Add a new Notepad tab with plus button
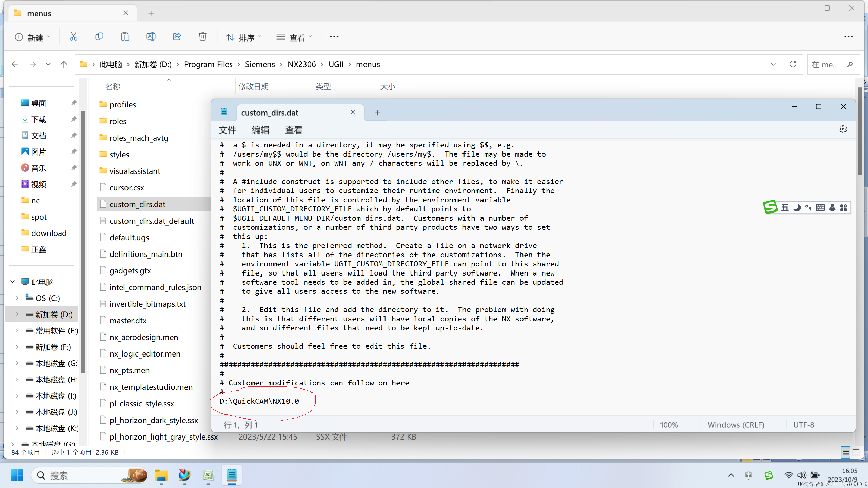 click(x=378, y=113)
